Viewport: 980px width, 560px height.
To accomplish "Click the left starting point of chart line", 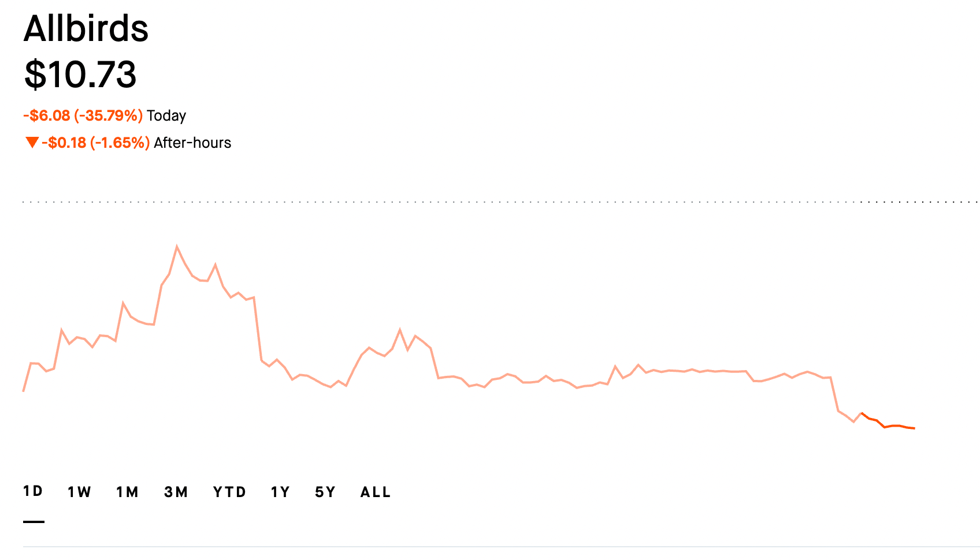I will pos(24,391).
